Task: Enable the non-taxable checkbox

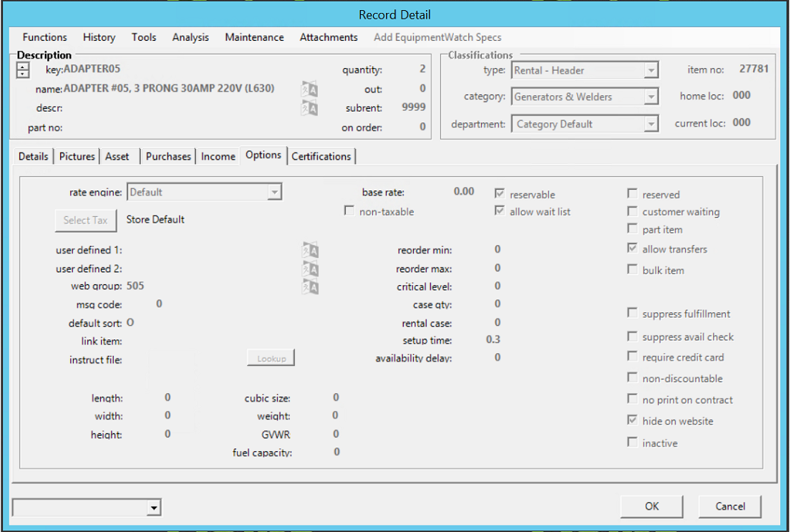Action: point(349,211)
